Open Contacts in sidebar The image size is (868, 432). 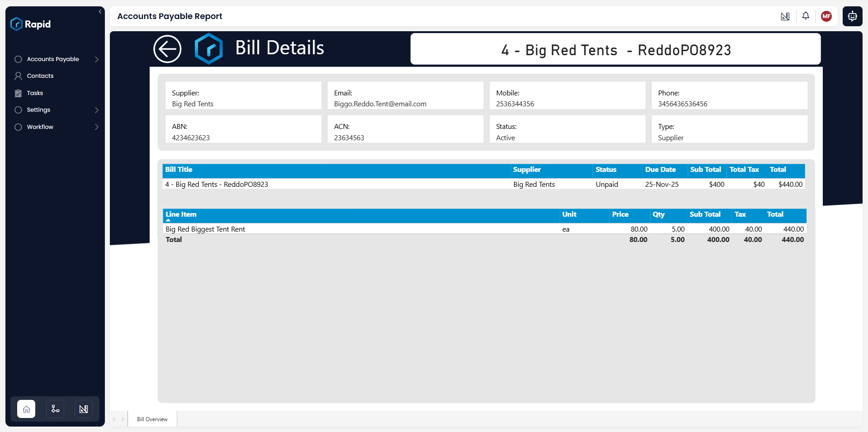tap(40, 76)
